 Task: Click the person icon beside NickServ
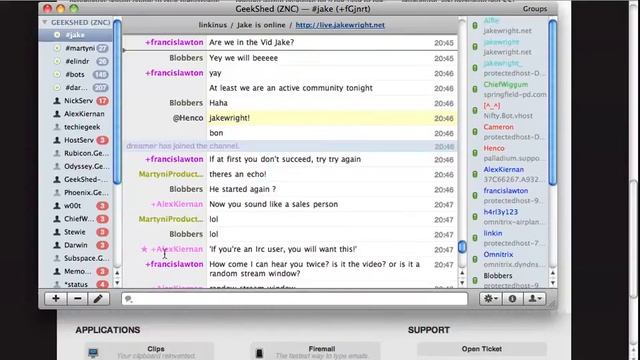[x=57, y=100]
